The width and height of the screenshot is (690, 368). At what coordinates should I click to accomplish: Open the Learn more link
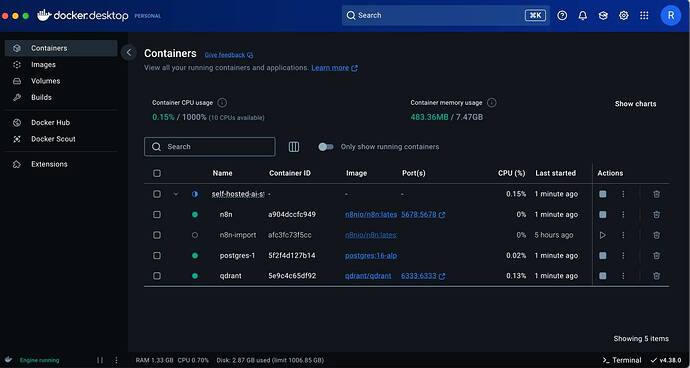coord(334,68)
